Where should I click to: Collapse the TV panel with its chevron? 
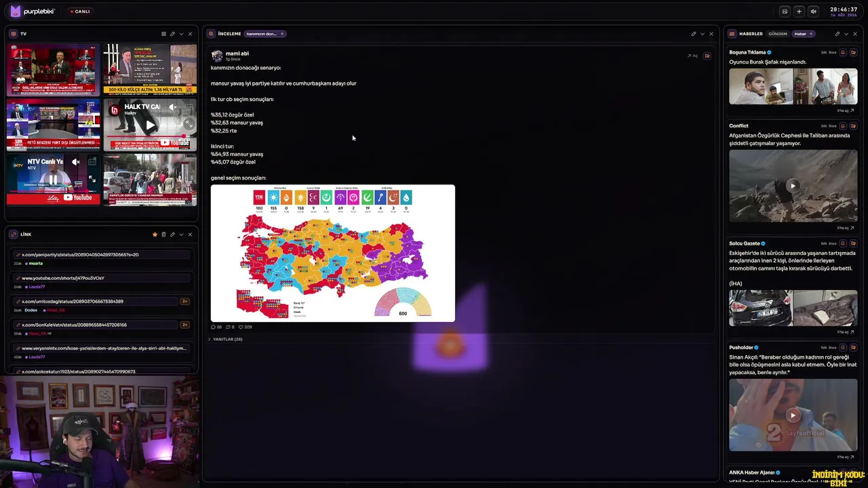(x=181, y=34)
